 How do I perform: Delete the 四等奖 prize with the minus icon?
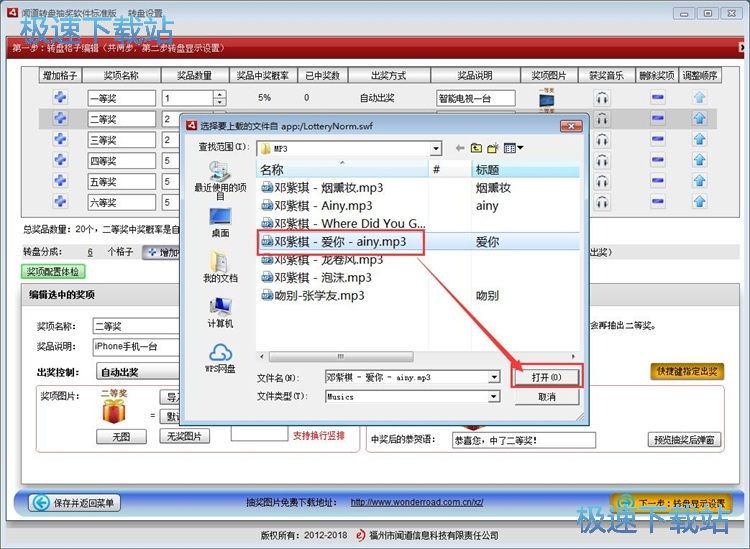(x=658, y=160)
